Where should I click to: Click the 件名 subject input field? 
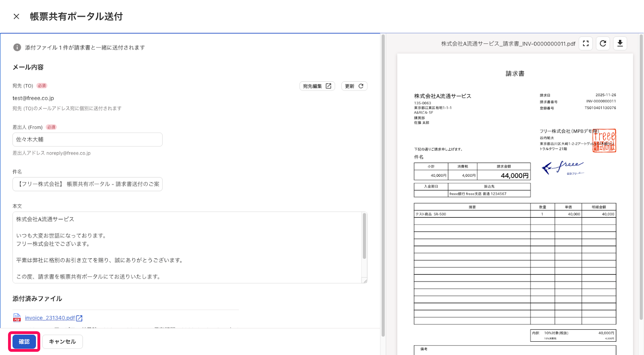click(x=87, y=184)
